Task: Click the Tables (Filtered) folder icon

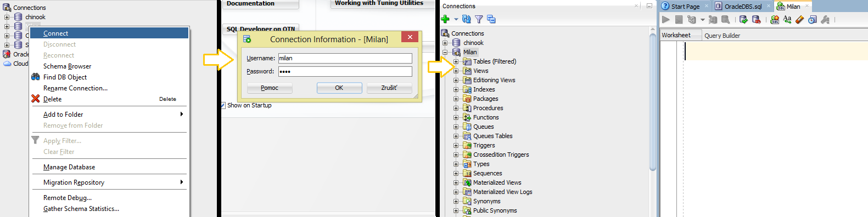Action: click(467, 61)
